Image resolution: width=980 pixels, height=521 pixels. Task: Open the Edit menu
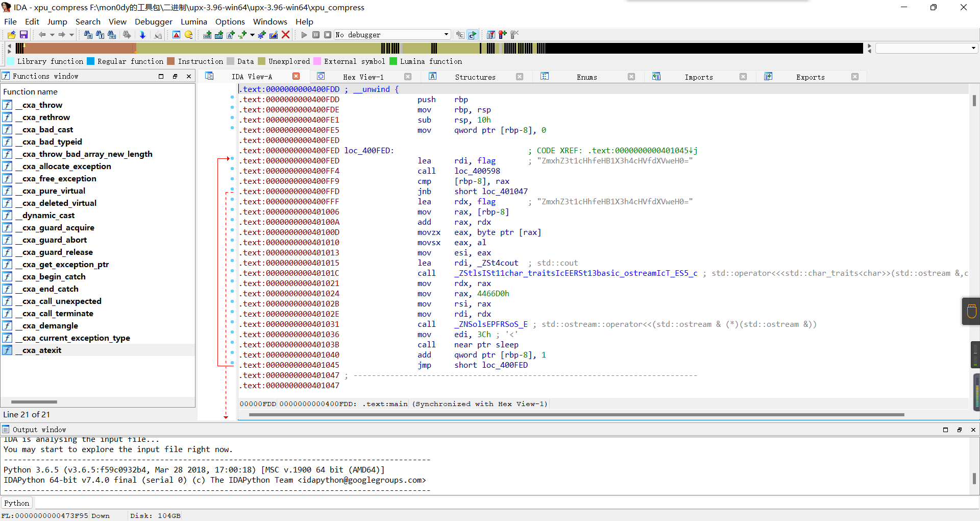coord(32,21)
